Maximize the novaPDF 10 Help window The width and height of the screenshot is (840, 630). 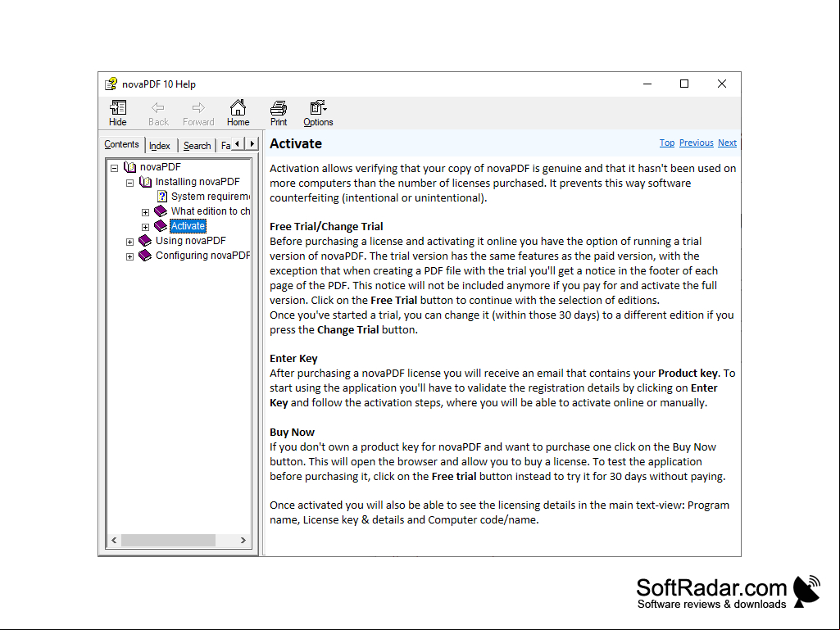684,84
